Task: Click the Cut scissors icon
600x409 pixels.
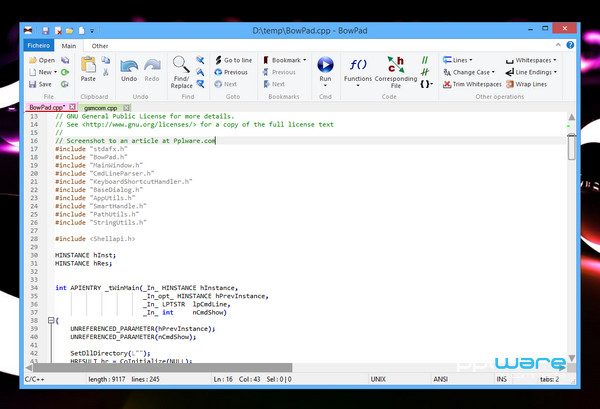Action: coord(106,72)
